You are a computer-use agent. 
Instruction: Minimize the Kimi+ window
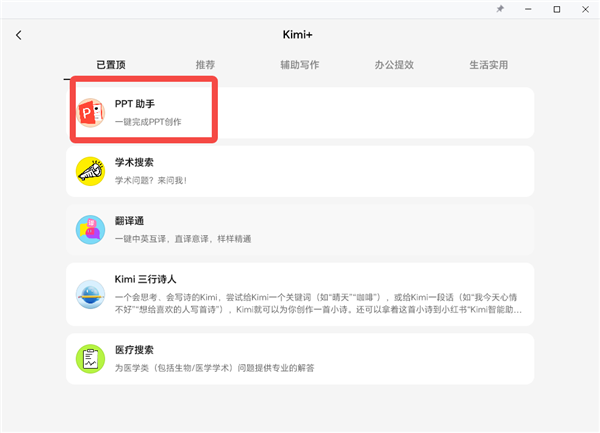(528, 9)
